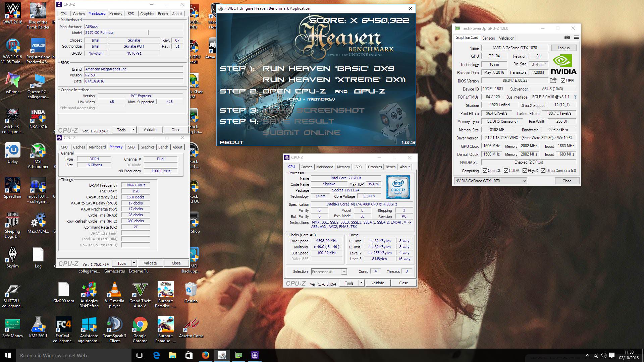Click Run Heaven "Xtreme" DX11 option

coord(334,80)
